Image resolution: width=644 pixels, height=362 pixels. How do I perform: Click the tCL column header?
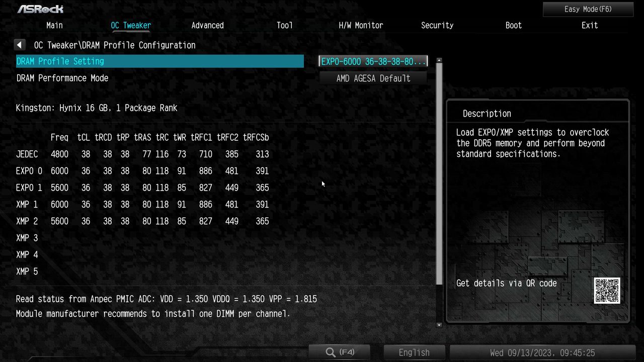tap(84, 137)
